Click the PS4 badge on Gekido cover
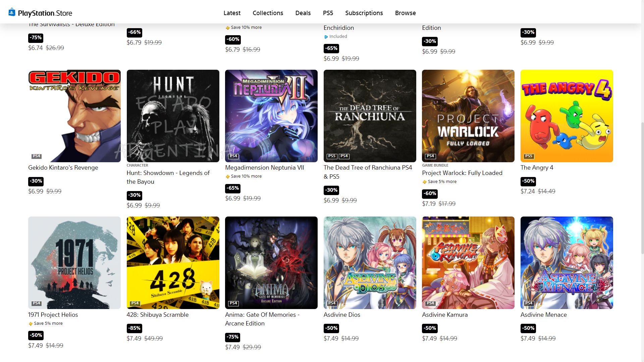644x362 pixels. (x=36, y=156)
